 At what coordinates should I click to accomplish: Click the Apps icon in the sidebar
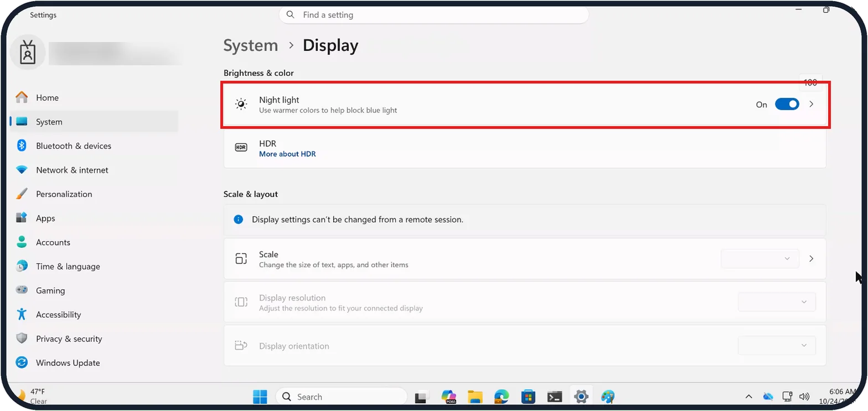pyautogui.click(x=22, y=218)
